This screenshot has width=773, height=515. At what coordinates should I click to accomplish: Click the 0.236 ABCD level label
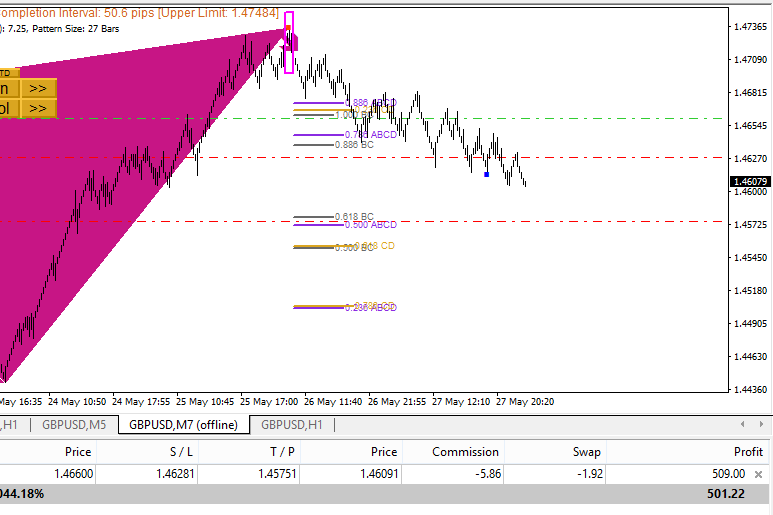point(371,308)
